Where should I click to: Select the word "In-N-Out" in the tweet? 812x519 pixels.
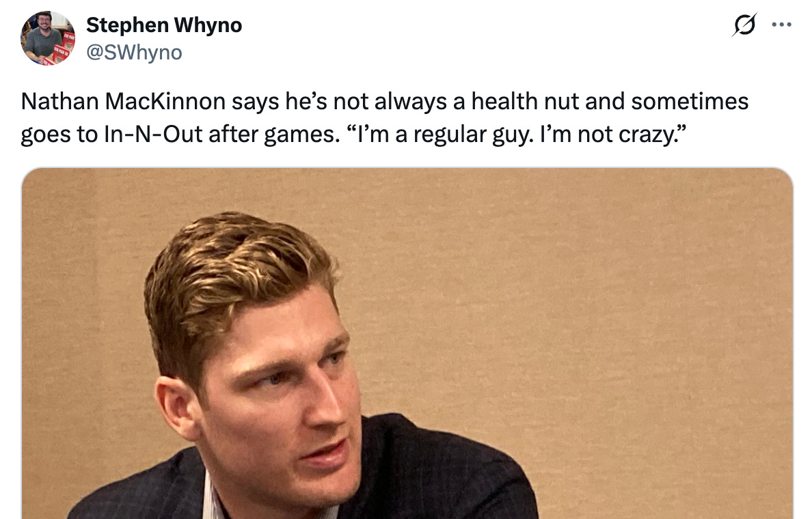[x=153, y=135]
